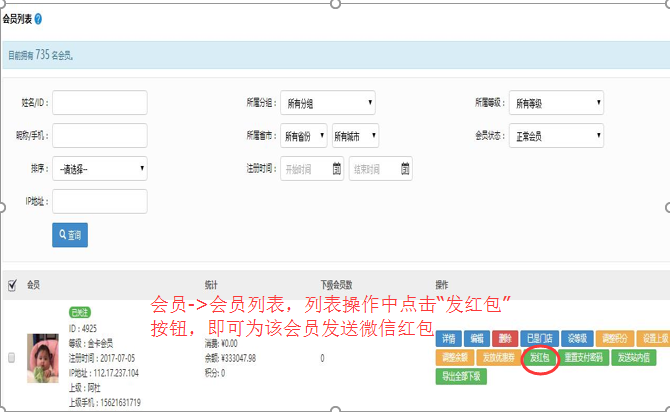This screenshot has height=412, width=670.
Task: Open the 所有省份 province dropdown
Action: click(303, 135)
